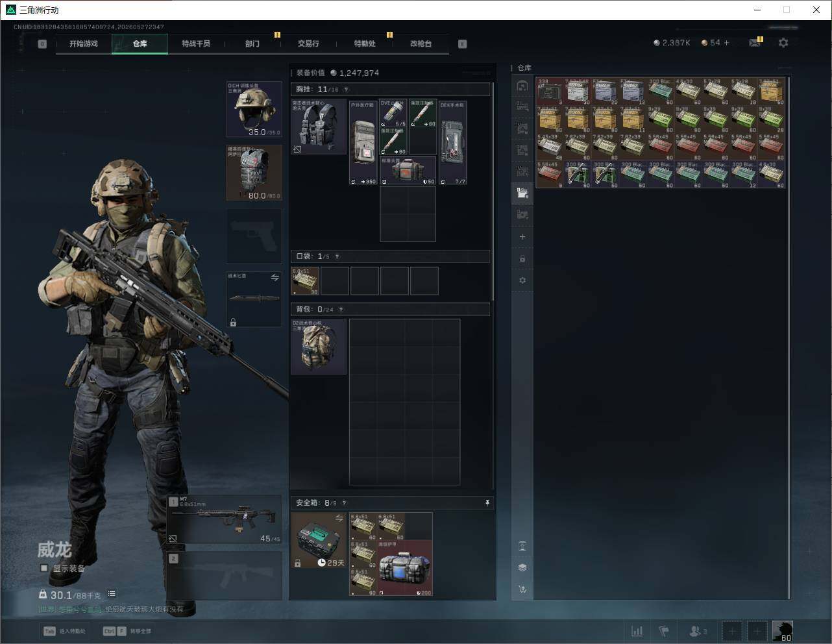Click the warehouse lock icon
The width and height of the screenshot is (832, 644).
(x=522, y=259)
